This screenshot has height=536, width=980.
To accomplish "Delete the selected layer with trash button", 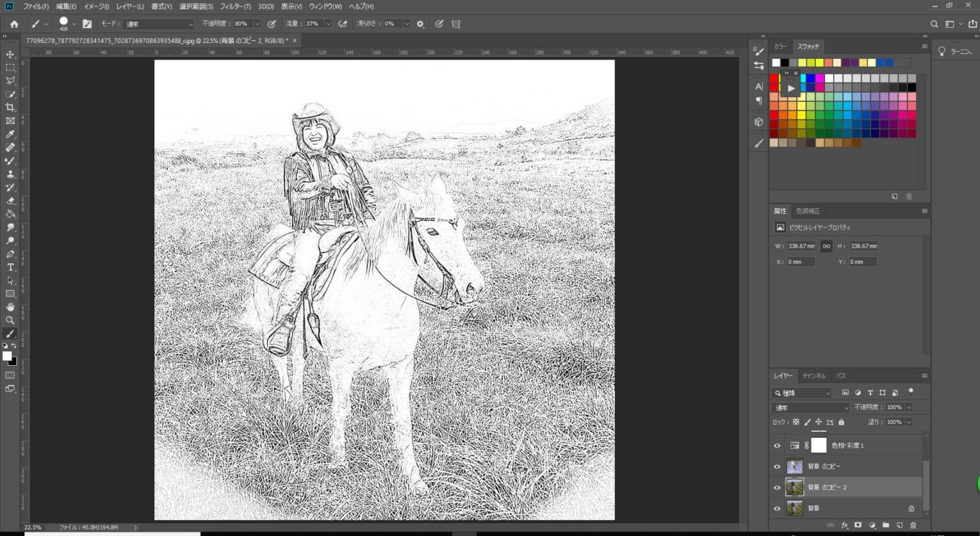I will pyautogui.click(x=913, y=525).
